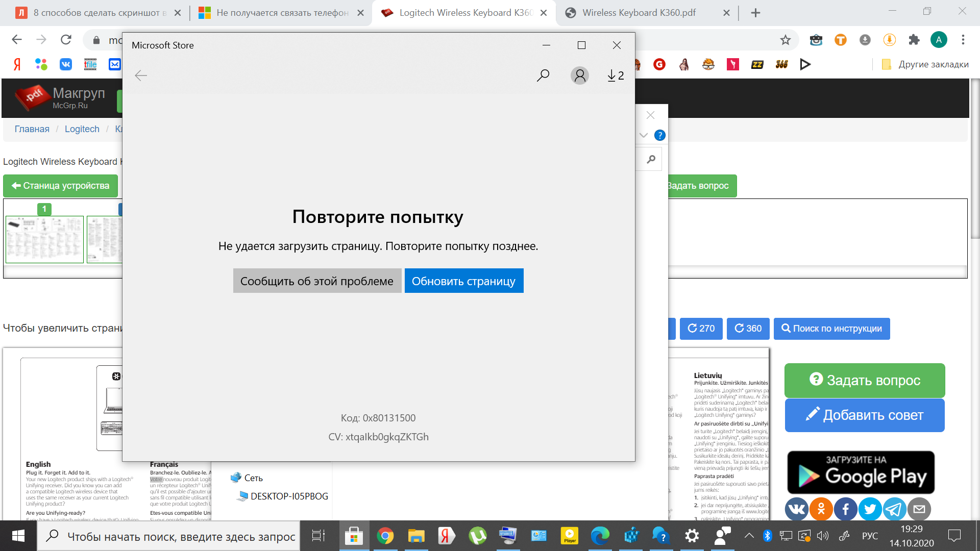This screenshot has height=551, width=980.
Task: Open a new Chrome tab
Action: point(756,13)
